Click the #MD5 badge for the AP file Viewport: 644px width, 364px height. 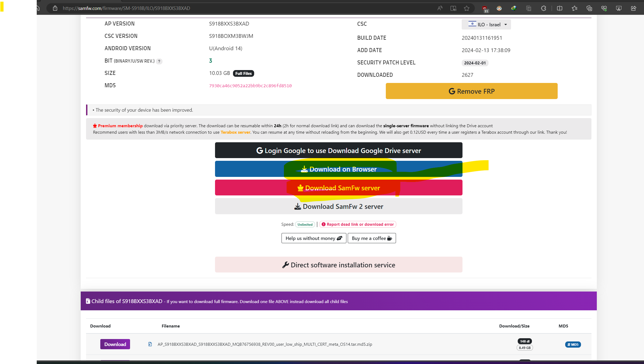point(573,344)
